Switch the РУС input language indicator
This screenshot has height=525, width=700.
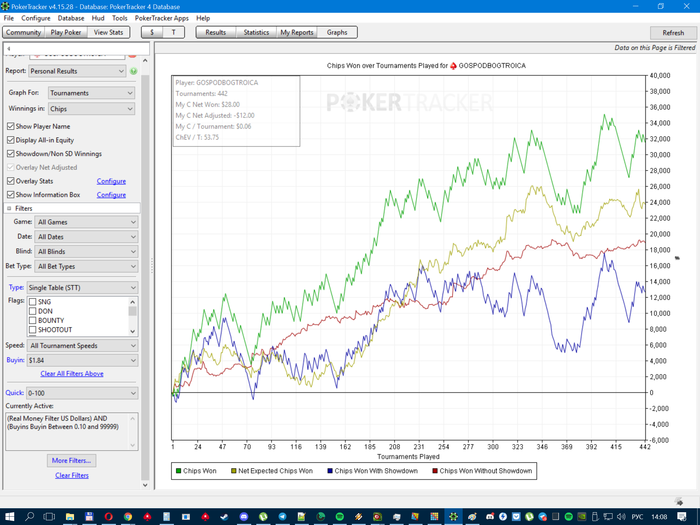point(637,517)
